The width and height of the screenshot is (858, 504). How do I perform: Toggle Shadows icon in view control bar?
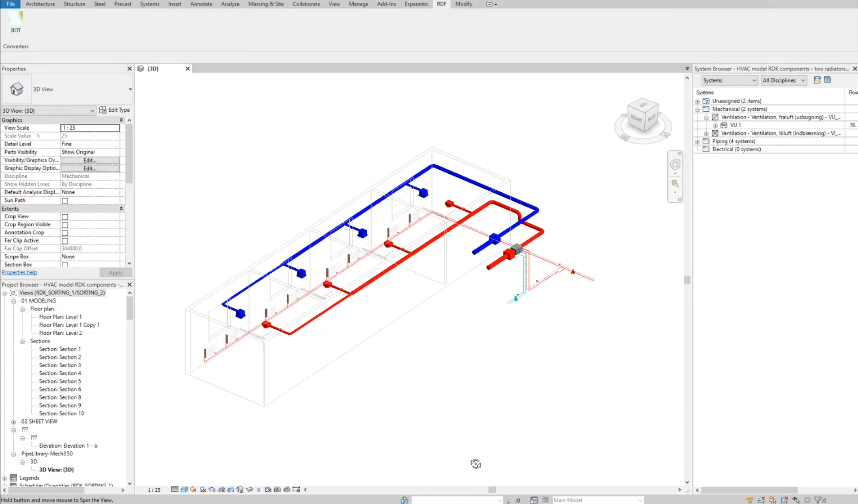pos(203,490)
